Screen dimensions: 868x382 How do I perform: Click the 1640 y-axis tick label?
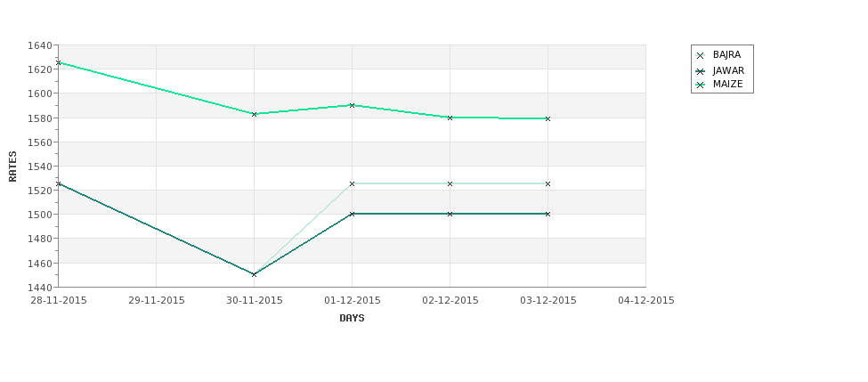click(x=39, y=45)
